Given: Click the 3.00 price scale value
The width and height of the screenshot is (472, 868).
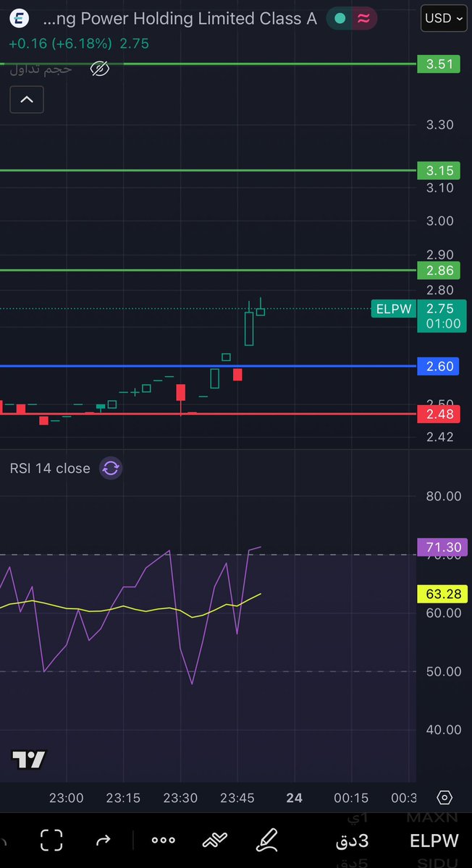Looking at the screenshot, I should (x=440, y=221).
